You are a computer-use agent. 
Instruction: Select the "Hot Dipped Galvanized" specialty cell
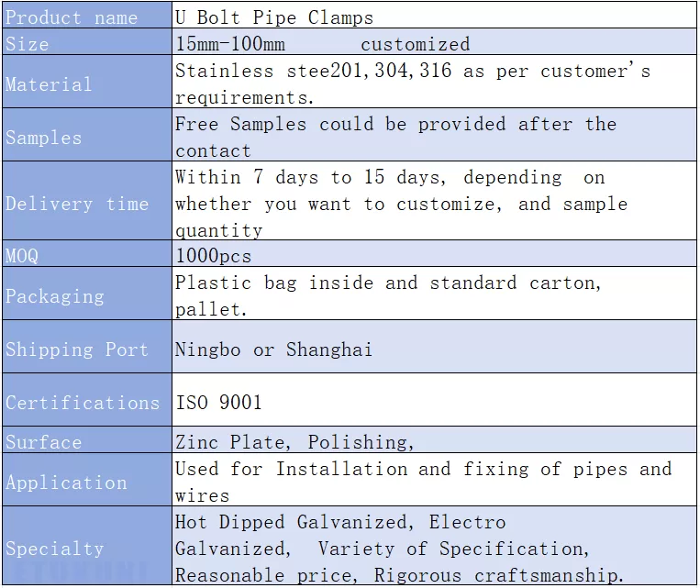[433, 548]
